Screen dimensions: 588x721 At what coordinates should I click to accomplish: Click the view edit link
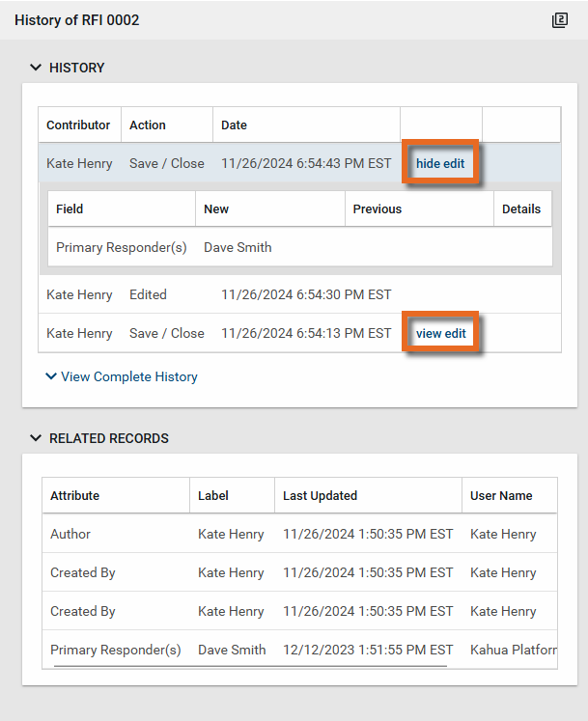pyautogui.click(x=440, y=334)
